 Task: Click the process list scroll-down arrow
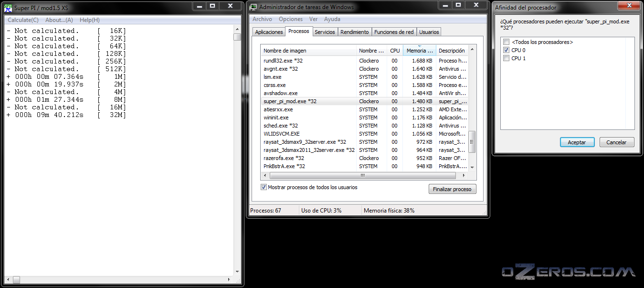click(x=472, y=167)
